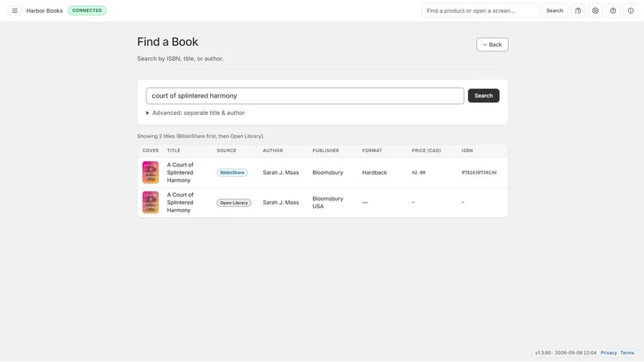The image size is (644, 362).
Task: Click the history icon beside header Search
Action: [x=578, y=10]
